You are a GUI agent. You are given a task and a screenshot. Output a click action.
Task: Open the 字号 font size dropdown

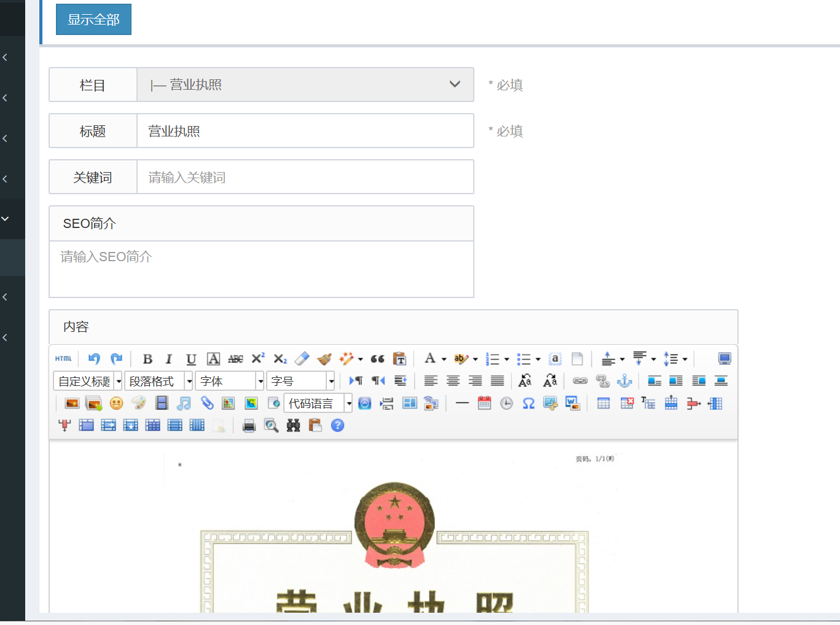coord(301,381)
